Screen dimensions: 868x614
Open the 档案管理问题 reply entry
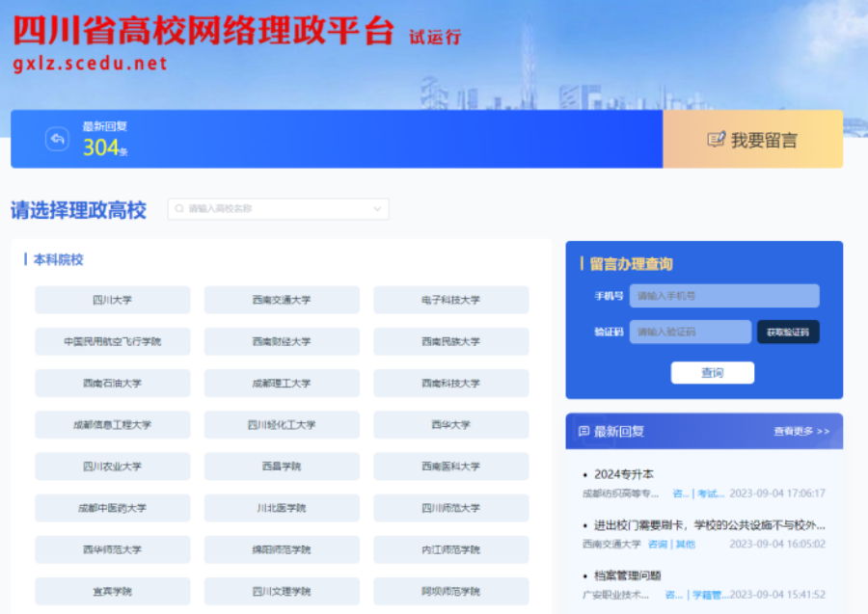(x=627, y=575)
